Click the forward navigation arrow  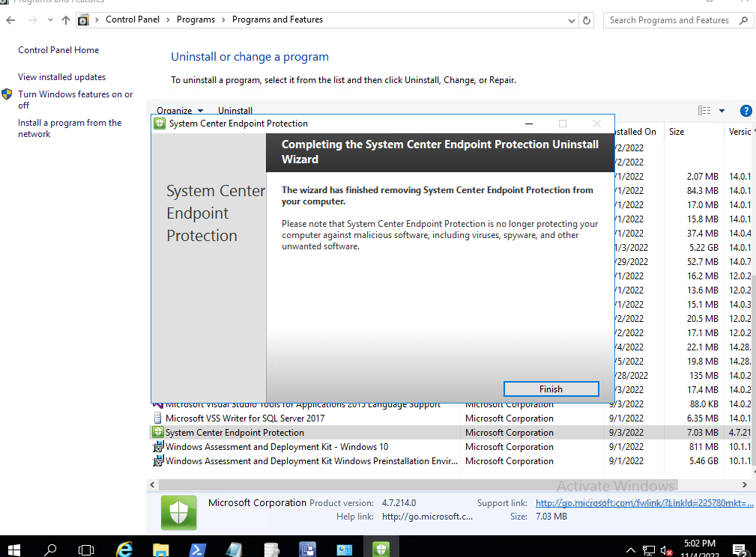pyautogui.click(x=32, y=19)
